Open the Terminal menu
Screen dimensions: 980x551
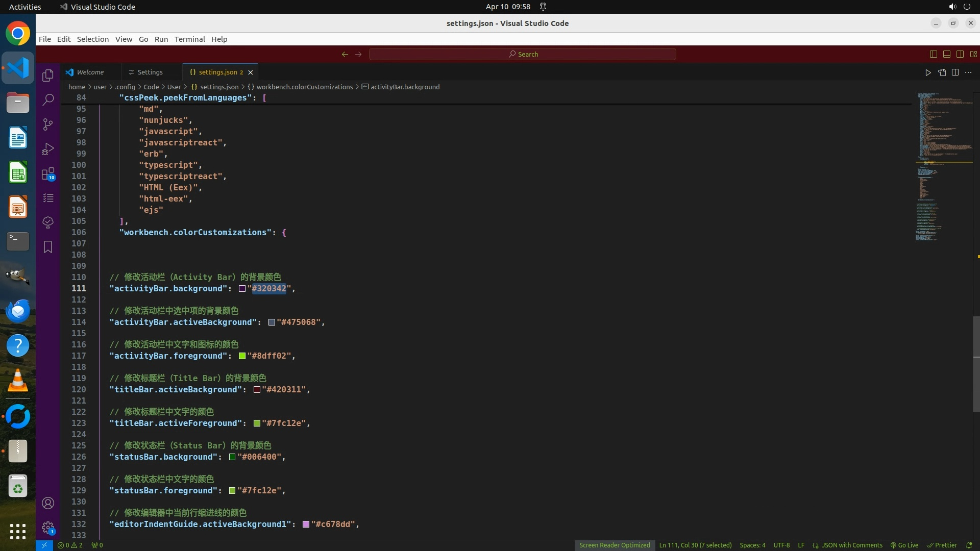tap(189, 39)
